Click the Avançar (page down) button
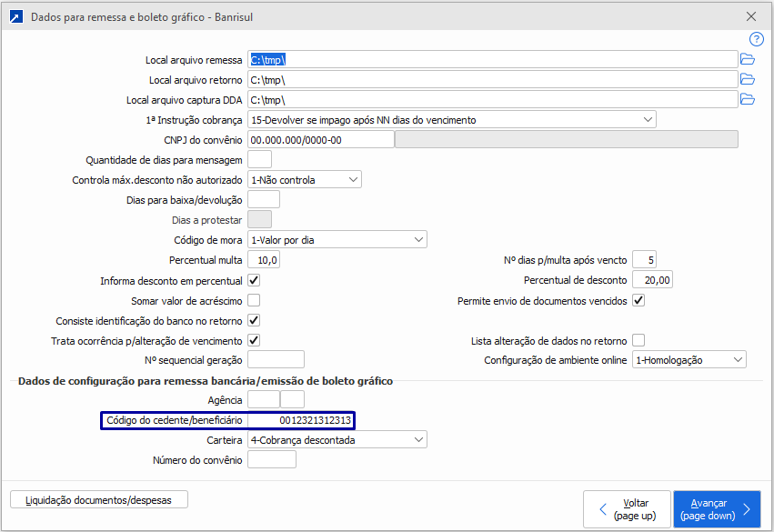 [716, 508]
